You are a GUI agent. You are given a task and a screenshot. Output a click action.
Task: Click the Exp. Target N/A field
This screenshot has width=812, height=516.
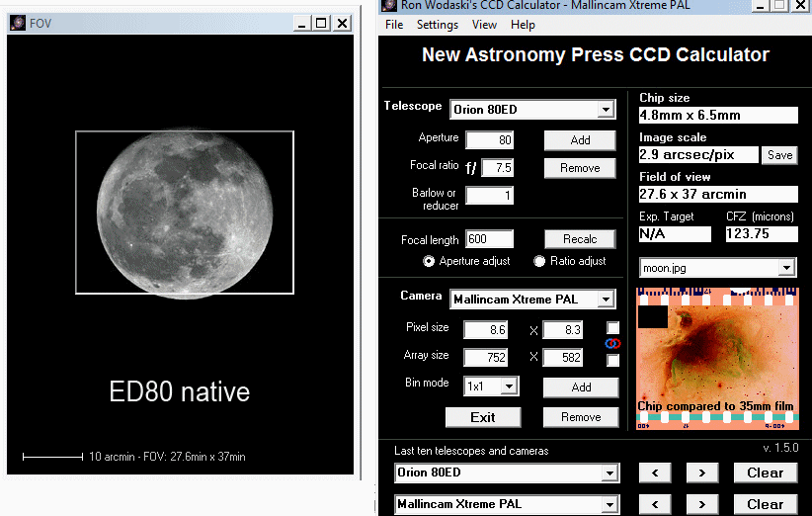tap(675, 233)
